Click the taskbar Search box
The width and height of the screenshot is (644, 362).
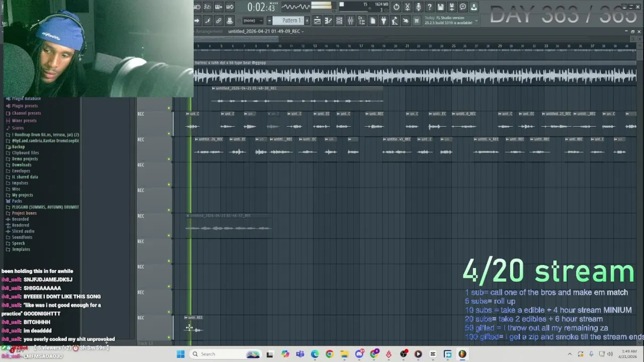click(x=226, y=354)
